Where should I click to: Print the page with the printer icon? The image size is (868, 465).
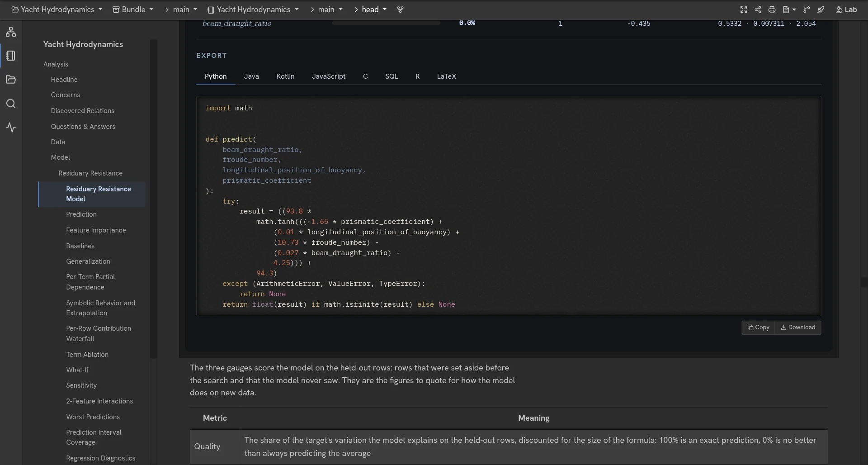click(772, 9)
